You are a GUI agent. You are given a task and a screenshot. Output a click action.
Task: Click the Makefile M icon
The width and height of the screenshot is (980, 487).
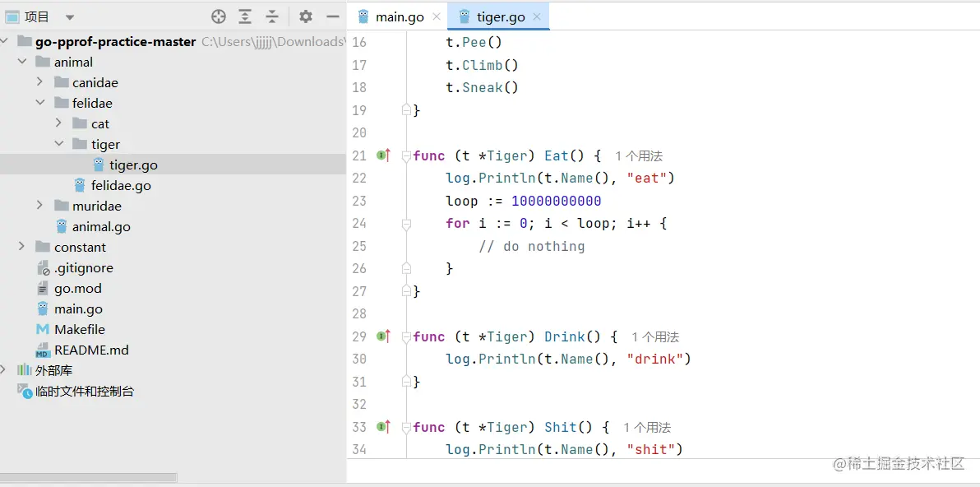pos(43,329)
